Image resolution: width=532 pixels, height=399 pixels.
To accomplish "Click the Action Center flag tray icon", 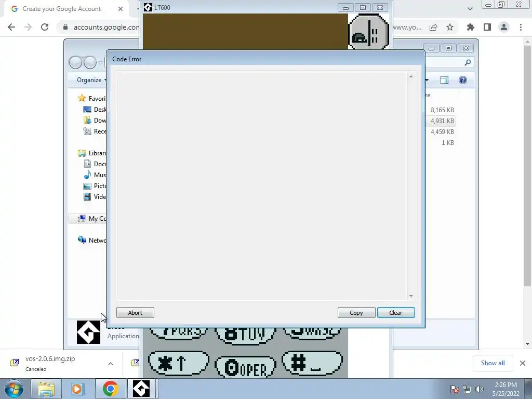I will (455, 389).
